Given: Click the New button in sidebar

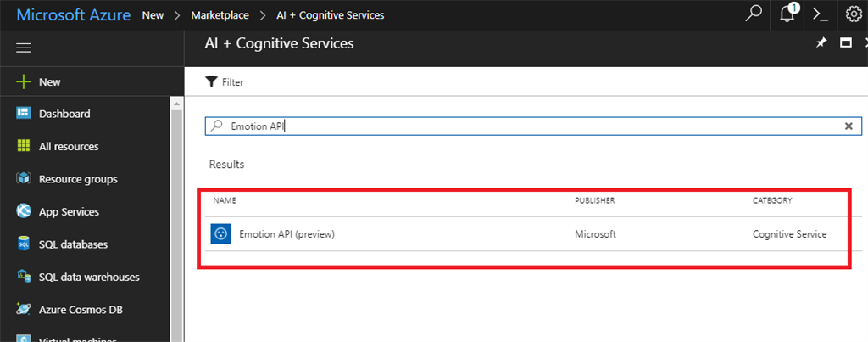Looking at the screenshot, I should (49, 82).
